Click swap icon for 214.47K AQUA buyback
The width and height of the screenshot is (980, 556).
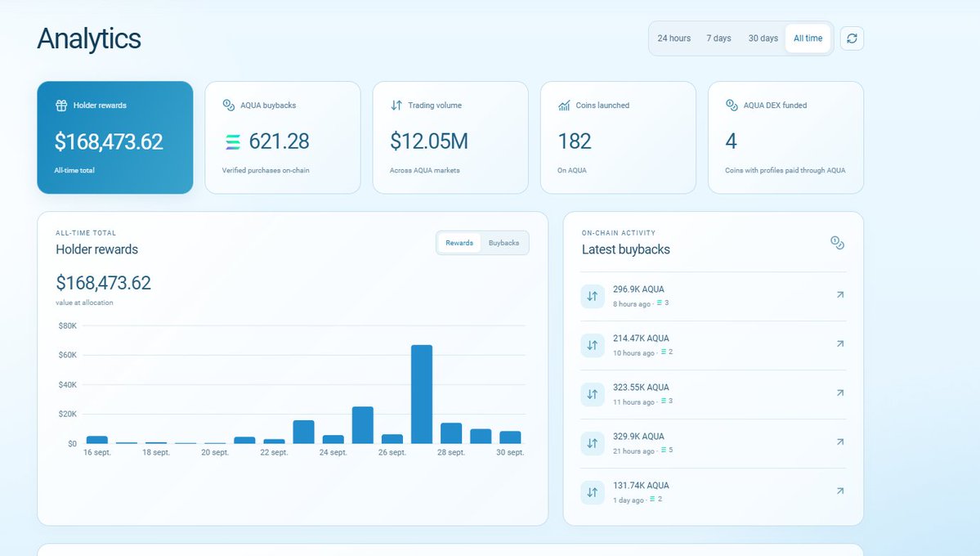pyautogui.click(x=593, y=345)
